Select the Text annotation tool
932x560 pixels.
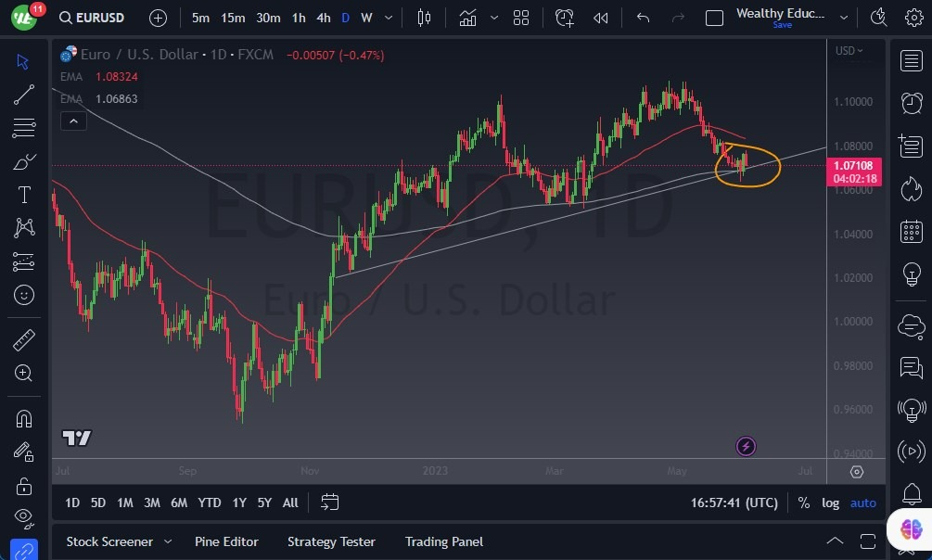tap(24, 195)
